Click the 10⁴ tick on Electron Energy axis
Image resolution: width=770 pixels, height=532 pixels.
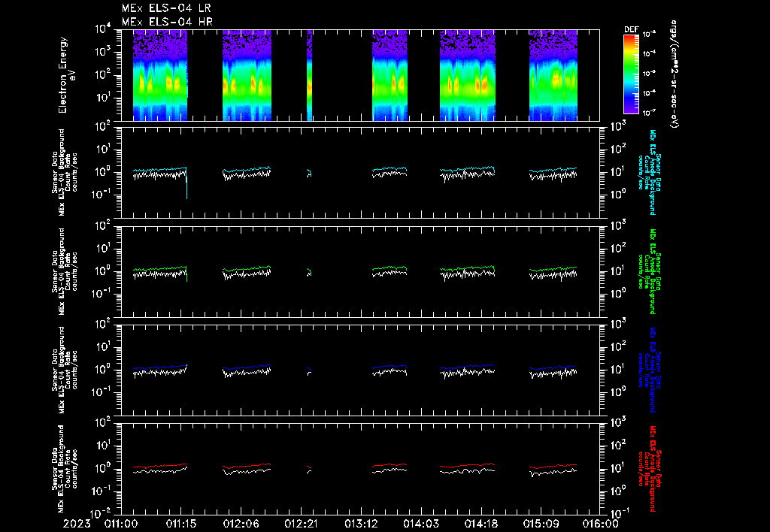pyautogui.click(x=103, y=29)
